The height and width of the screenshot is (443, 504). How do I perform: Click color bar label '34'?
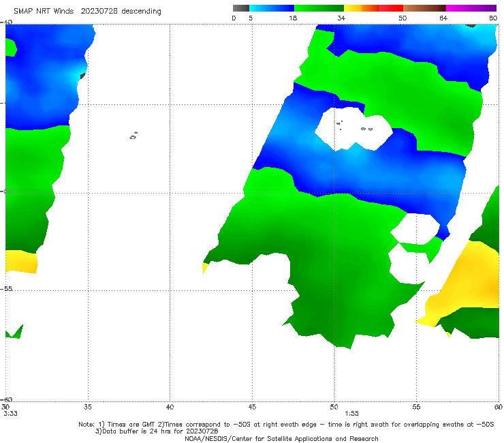pyautogui.click(x=341, y=18)
